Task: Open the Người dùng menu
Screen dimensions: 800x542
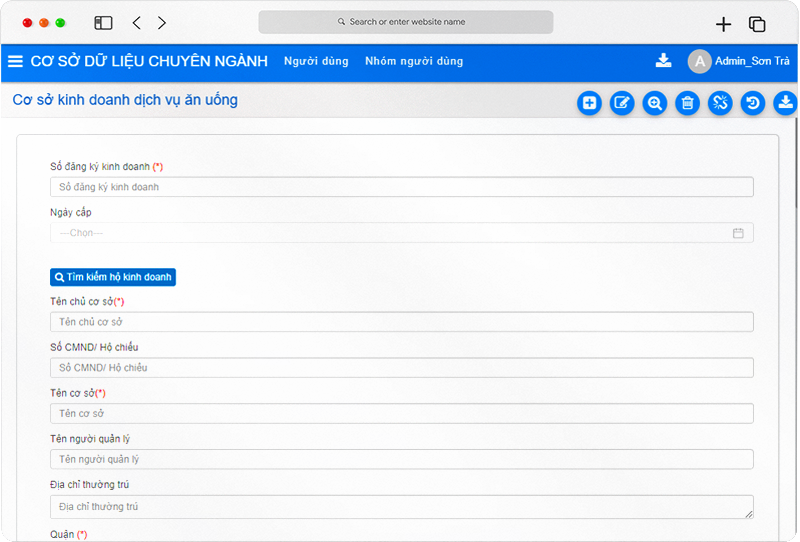Action: pyautogui.click(x=316, y=61)
